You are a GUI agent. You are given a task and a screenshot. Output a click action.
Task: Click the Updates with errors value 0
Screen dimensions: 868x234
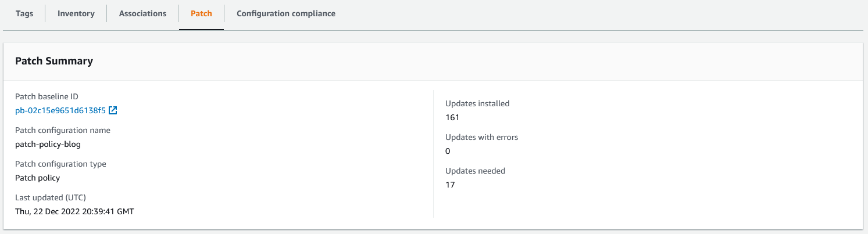tap(448, 151)
